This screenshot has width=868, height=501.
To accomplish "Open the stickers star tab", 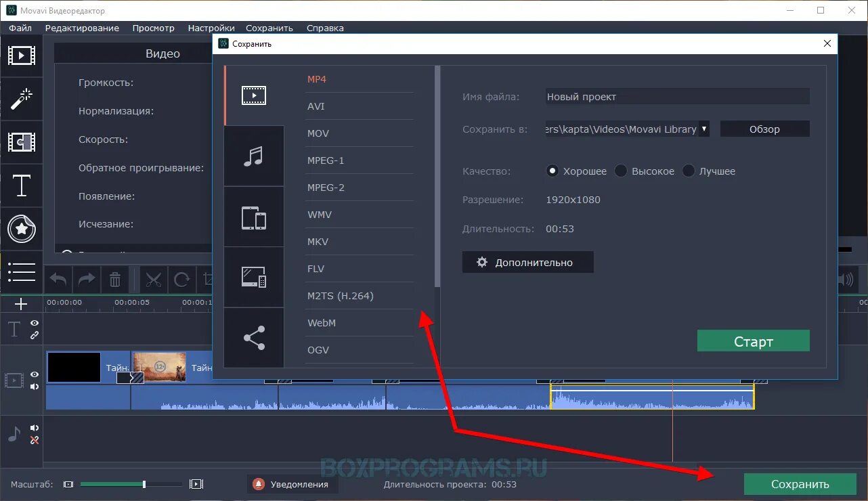I will point(21,229).
